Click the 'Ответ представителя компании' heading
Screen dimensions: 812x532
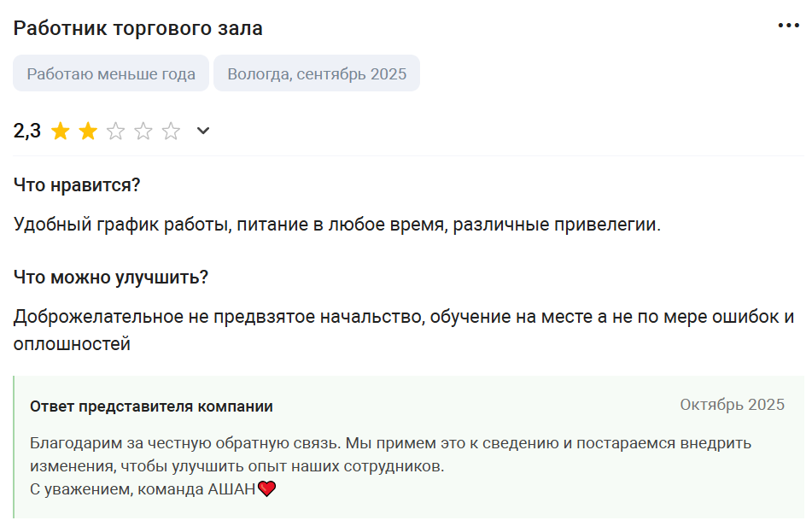point(151,406)
